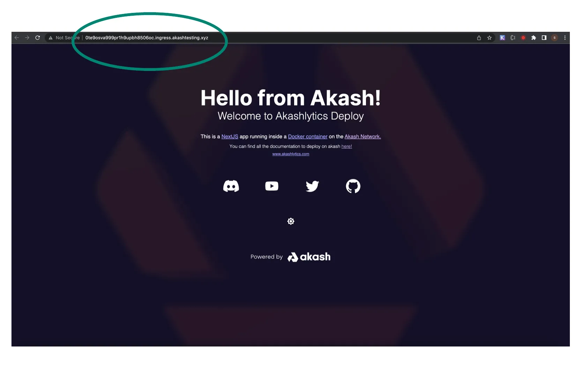Open the Extensions puzzle piece icon
Viewport: 588px width, 365px height.
(534, 38)
